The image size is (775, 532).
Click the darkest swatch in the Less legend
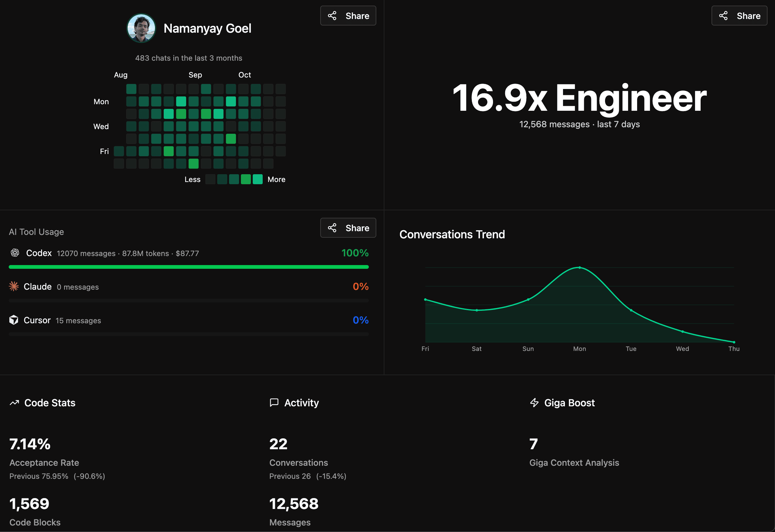(210, 179)
